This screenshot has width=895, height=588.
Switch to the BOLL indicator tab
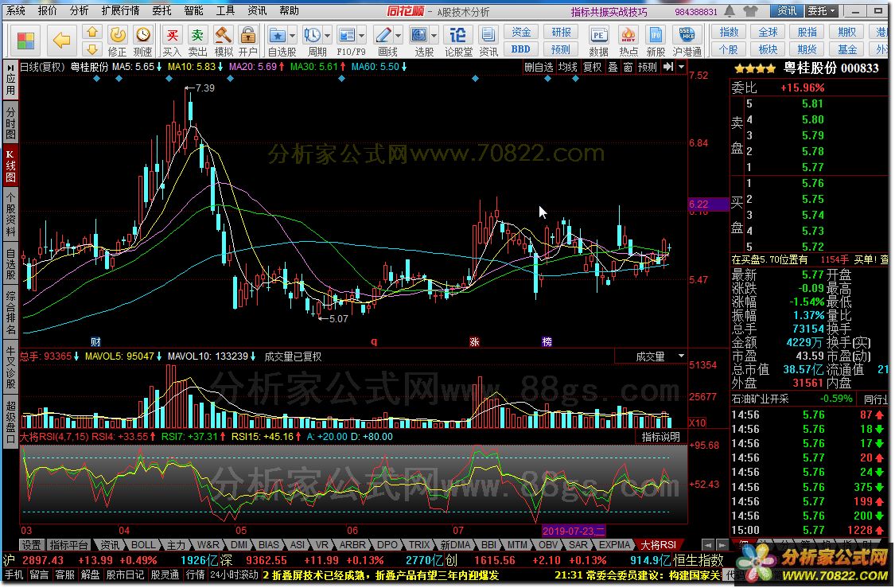(142, 544)
